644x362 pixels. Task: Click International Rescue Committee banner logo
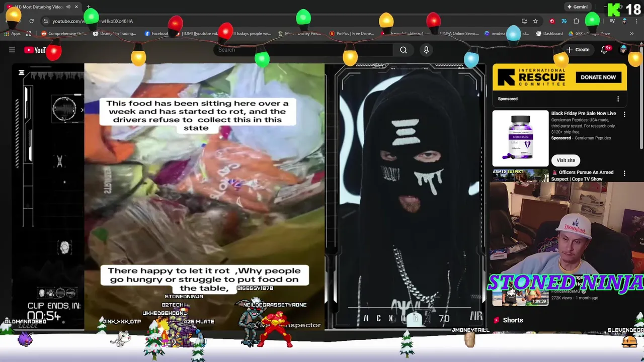(x=532, y=77)
